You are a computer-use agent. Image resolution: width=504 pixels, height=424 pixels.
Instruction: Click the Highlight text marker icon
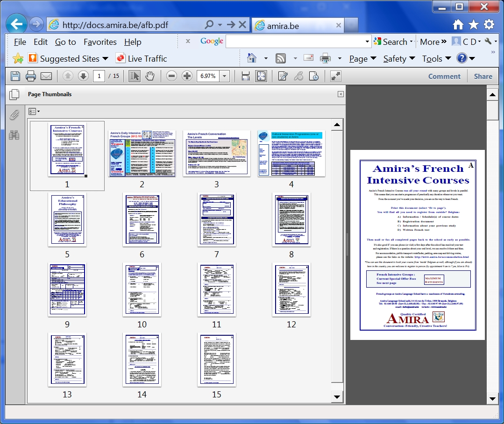(x=298, y=76)
